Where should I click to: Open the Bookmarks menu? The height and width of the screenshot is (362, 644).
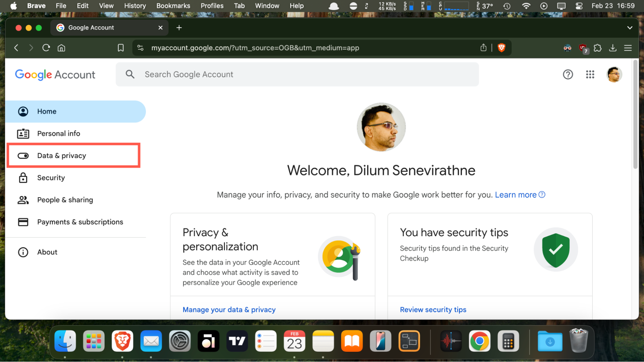[x=173, y=6]
